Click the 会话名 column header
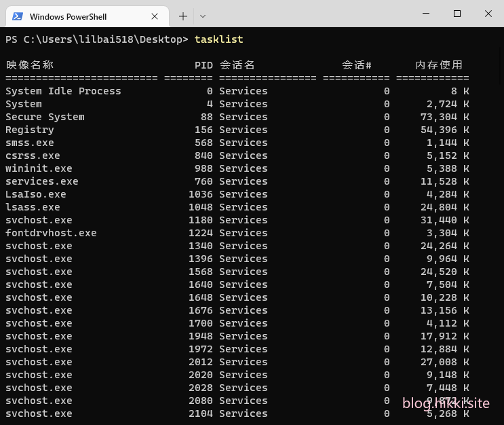This screenshot has width=504, height=425. (237, 65)
